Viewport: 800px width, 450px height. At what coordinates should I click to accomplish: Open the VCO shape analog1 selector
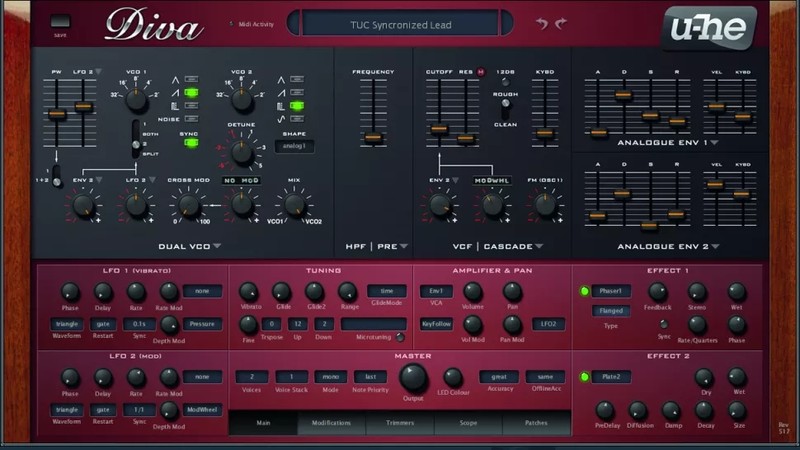click(x=294, y=146)
